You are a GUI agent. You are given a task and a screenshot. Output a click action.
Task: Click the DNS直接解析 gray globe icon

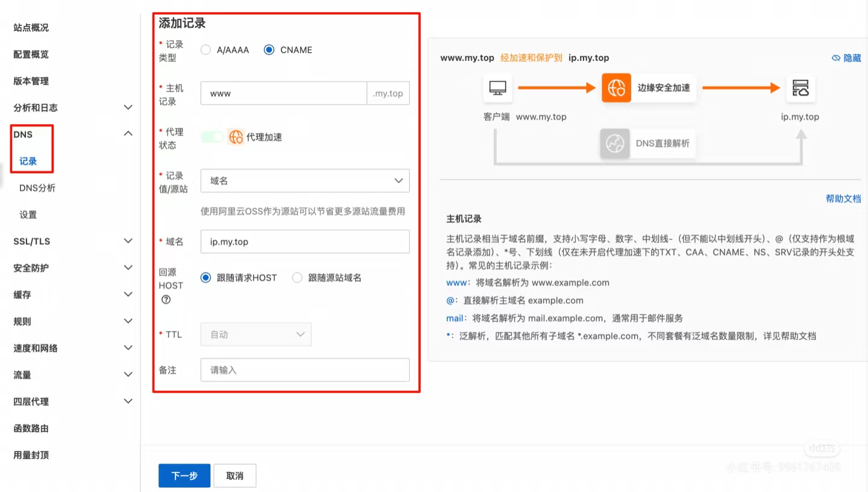(x=614, y=144)
